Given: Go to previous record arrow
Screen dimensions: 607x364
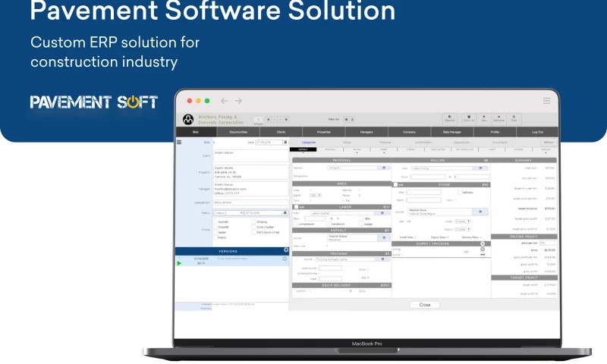Looking at the screenshot, I should pos(275,120).
